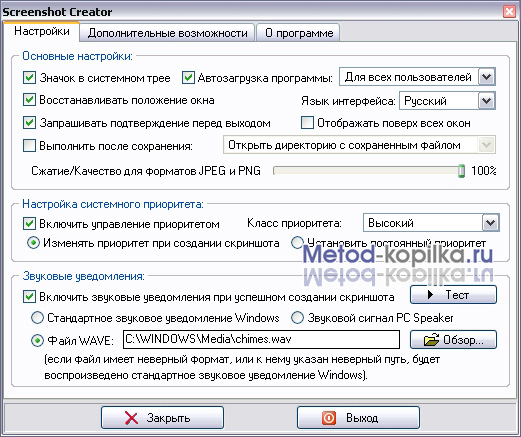521x437 pixels.
Task: Click the Основные настройки group title
Action: click(x=77, y=56)
